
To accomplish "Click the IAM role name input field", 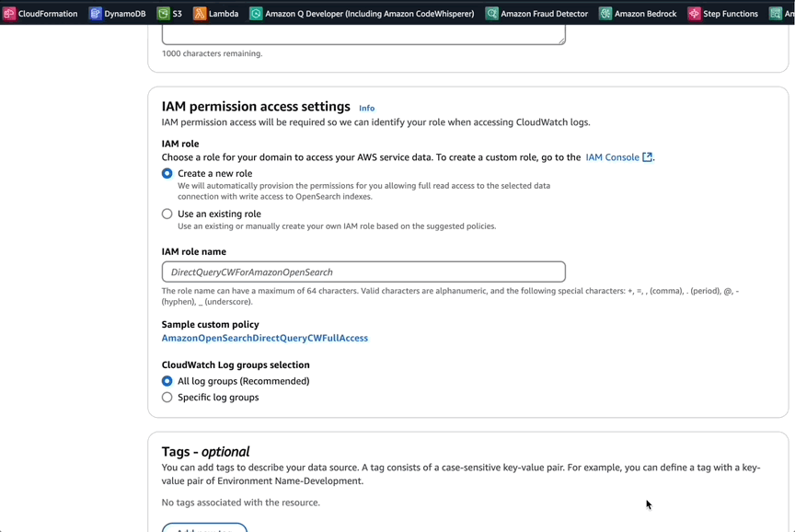I will point(363,271).
